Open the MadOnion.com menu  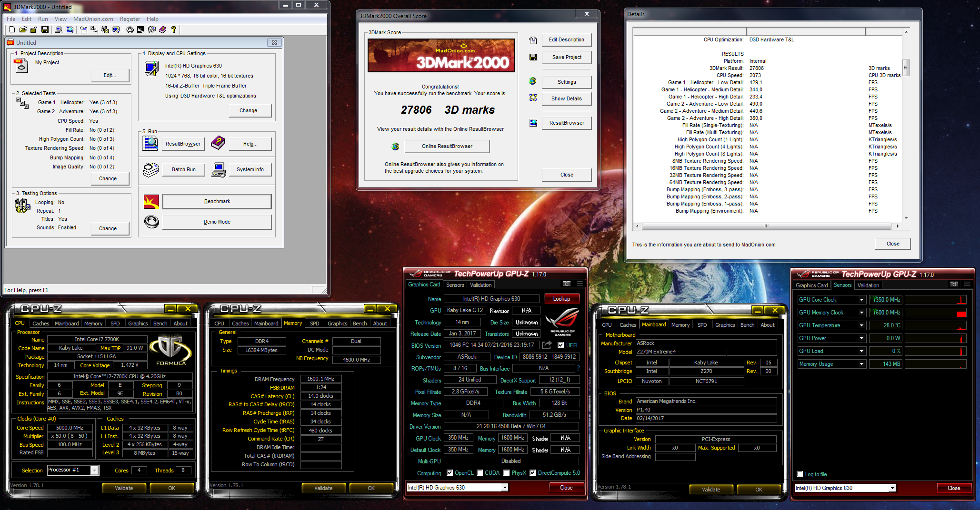[93, 19]
